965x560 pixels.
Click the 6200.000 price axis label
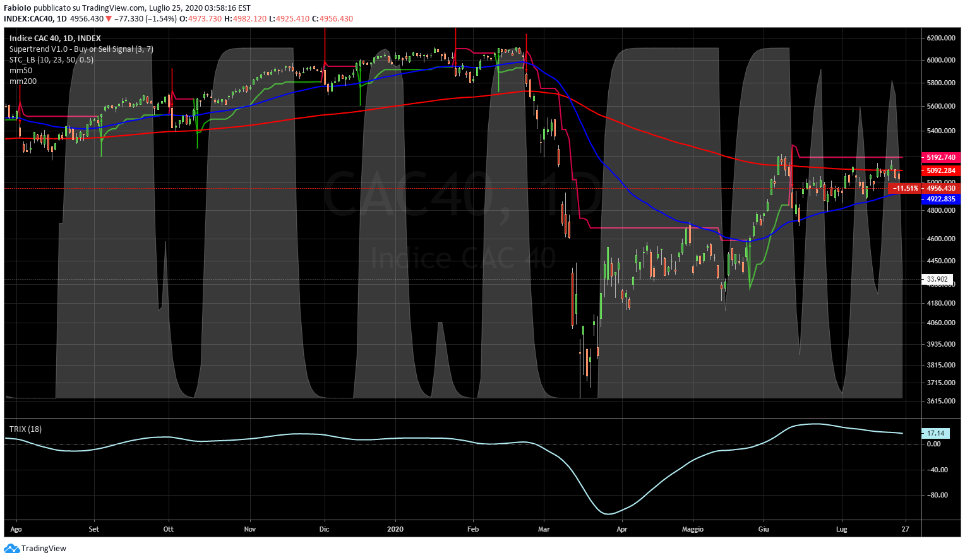(941, 38)
